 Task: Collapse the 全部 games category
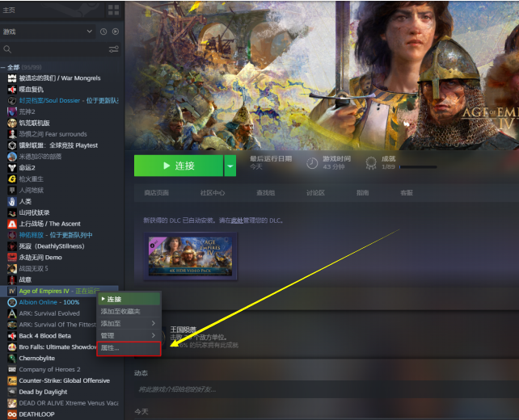[3, 68]
